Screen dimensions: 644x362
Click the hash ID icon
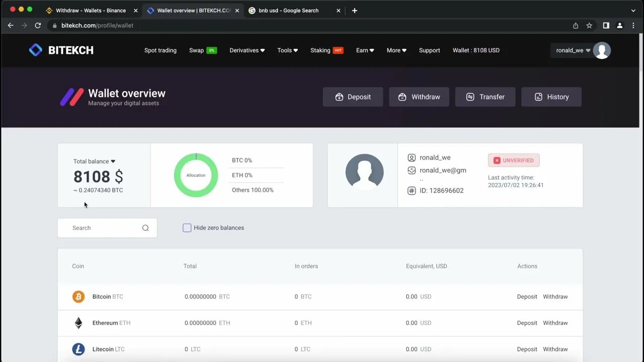click(x=412, y=191)
